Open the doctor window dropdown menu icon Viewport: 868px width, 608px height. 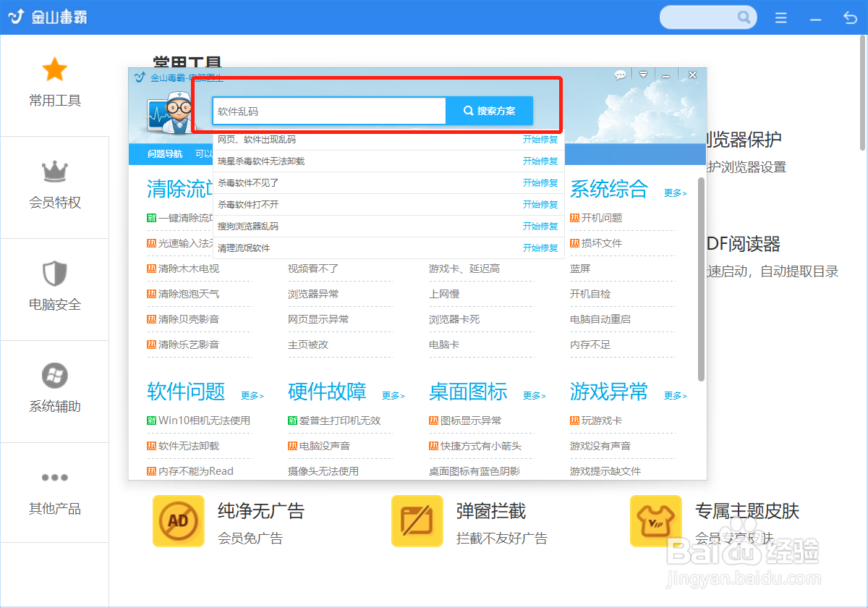tap(643, 75)
